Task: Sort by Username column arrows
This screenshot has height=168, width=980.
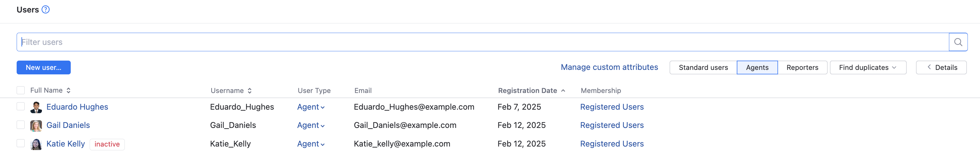Action: [250, 91]
